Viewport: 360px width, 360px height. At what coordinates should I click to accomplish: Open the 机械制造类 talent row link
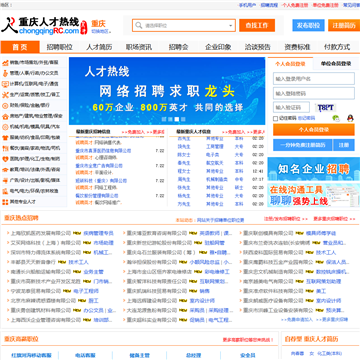point(217,179)
